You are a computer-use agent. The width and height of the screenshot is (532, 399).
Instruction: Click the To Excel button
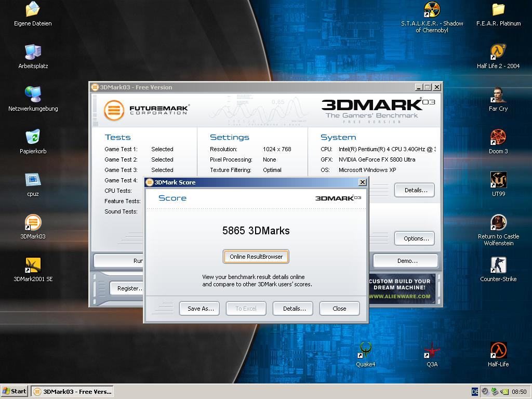coord(246,309)
